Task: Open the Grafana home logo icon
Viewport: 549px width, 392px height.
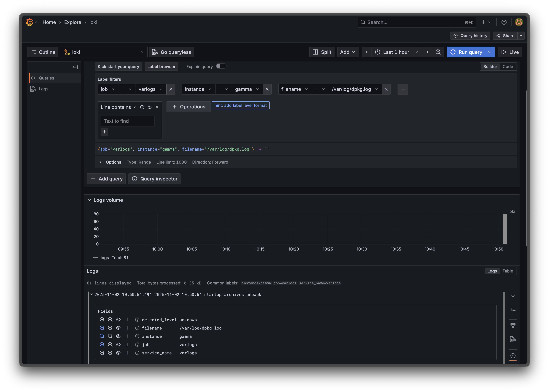Action: [29, 22]
